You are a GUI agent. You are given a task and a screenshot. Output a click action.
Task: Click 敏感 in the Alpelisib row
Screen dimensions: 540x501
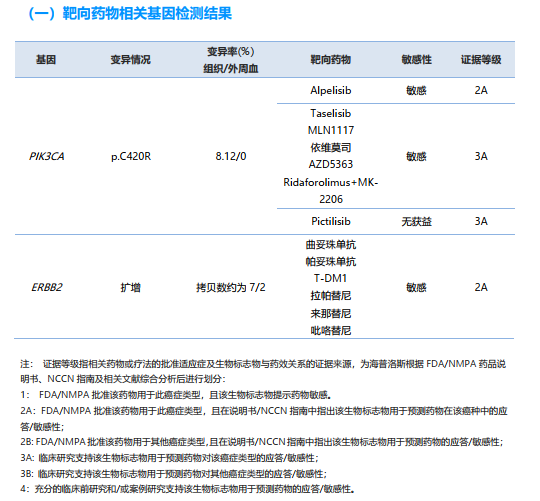pyautogui.click(x=416, y=91)
